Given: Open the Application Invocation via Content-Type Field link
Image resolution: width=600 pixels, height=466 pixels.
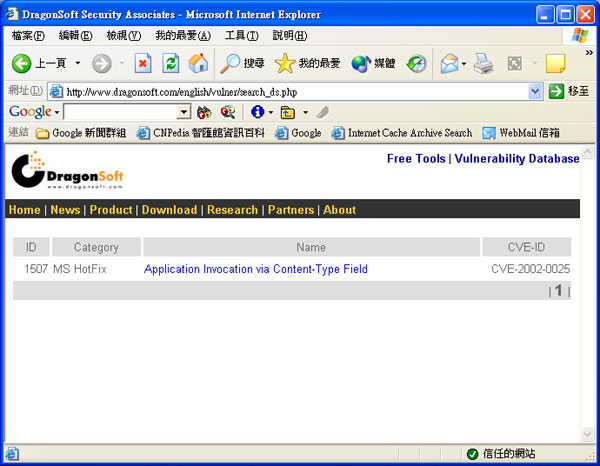Looking at the screenshot, I should click(x=256, y=269).
